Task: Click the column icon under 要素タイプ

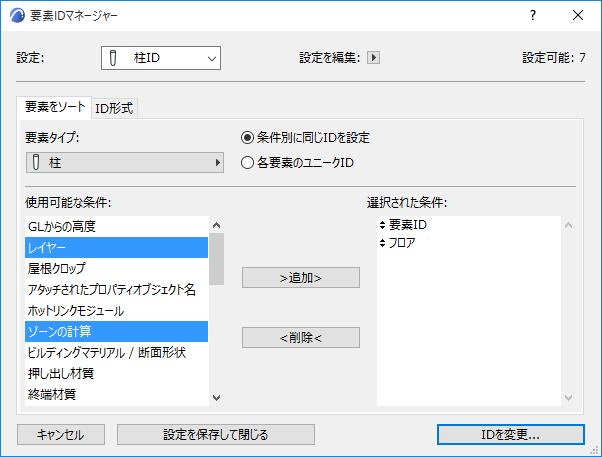Action: pyautogui.click(x=36, y=162)
